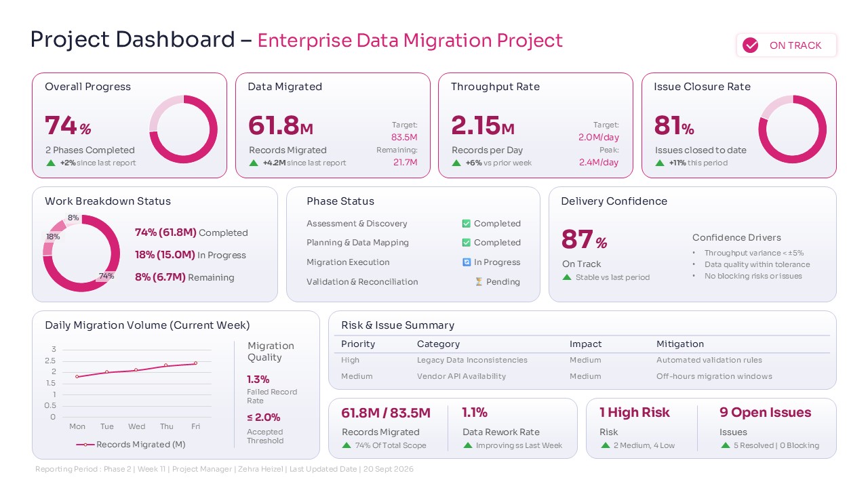Click the Issue Closure Rate donut ring

pos(792,129)
